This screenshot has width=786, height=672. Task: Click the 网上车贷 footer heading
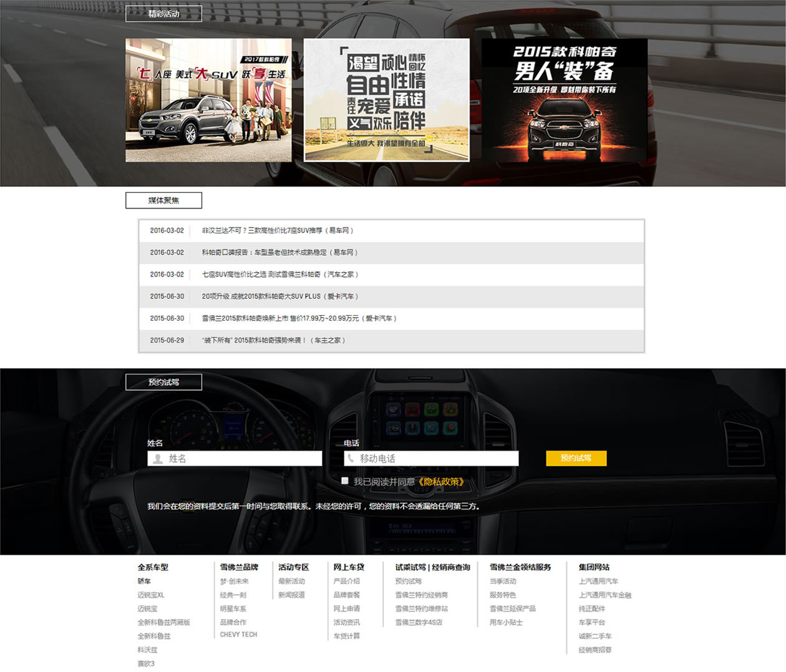pyautogui.click(x=349, y=567)
